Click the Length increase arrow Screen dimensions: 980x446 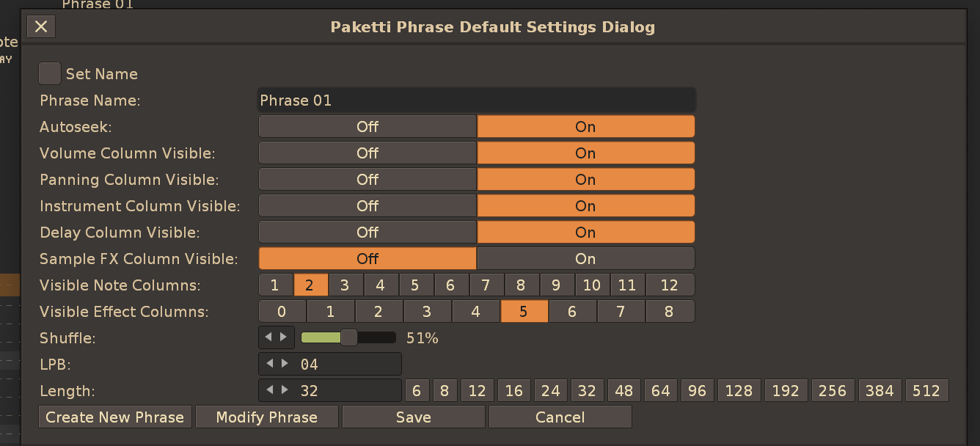pos(285,390)
